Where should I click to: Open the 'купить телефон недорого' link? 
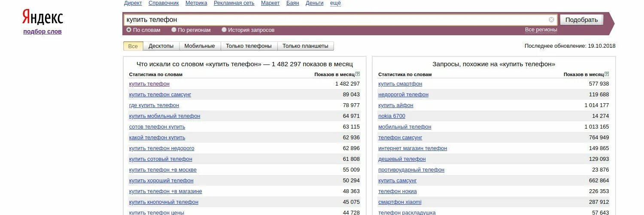tap(162, 148)
